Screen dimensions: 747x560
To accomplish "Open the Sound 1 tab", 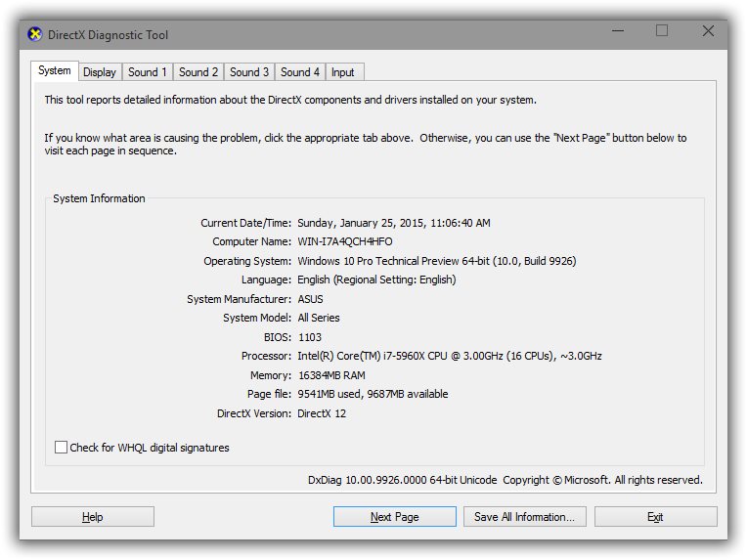I will pos(148,72).
